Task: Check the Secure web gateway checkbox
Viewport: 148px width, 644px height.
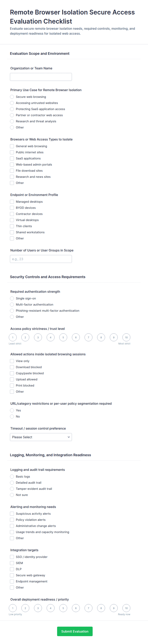Action: (12, 575)
